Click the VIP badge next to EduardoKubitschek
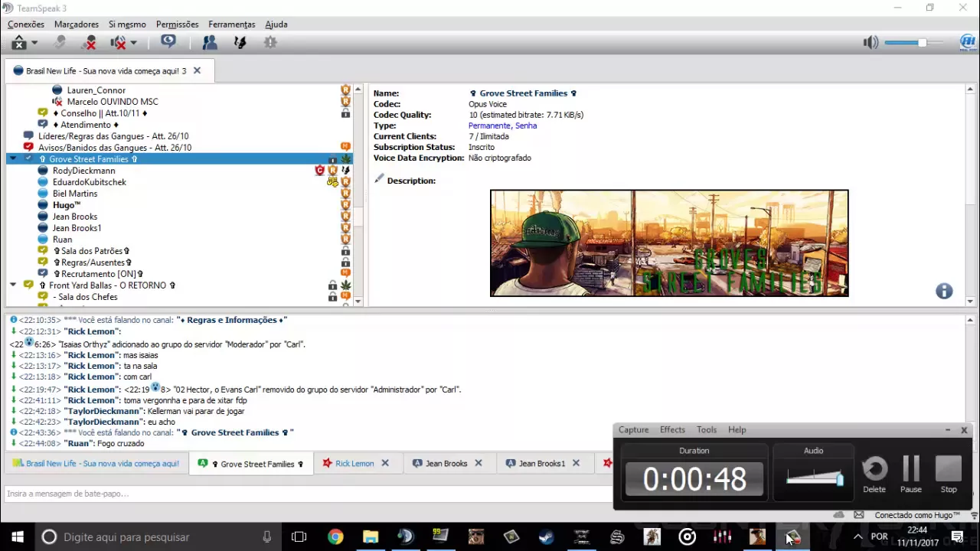This screenshot has height=551, width=980. [x=332, y=182]
